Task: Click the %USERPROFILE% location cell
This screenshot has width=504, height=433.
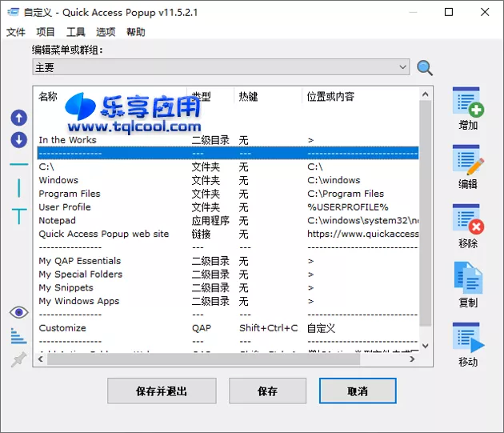Action: tap(348, 207)
